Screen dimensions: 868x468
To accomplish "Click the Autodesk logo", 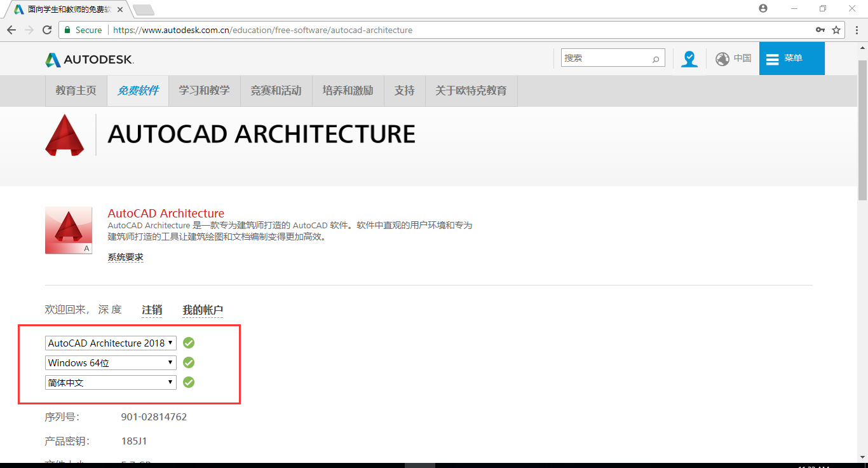I will pos(90,60).
